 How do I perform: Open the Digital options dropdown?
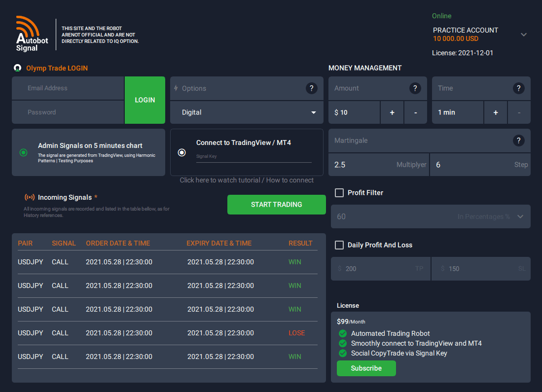point(247,112)
